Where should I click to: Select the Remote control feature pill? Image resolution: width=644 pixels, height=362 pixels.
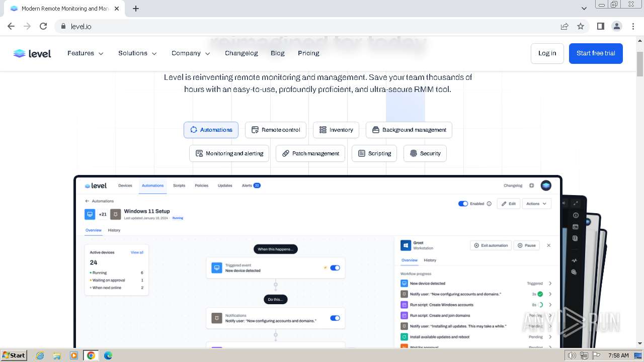pyautogui.click(x=276, y=130)
